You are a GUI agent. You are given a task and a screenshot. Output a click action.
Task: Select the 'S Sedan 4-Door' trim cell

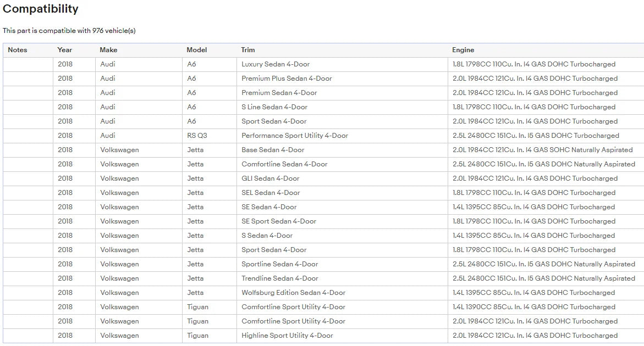[x=342, y=236]
